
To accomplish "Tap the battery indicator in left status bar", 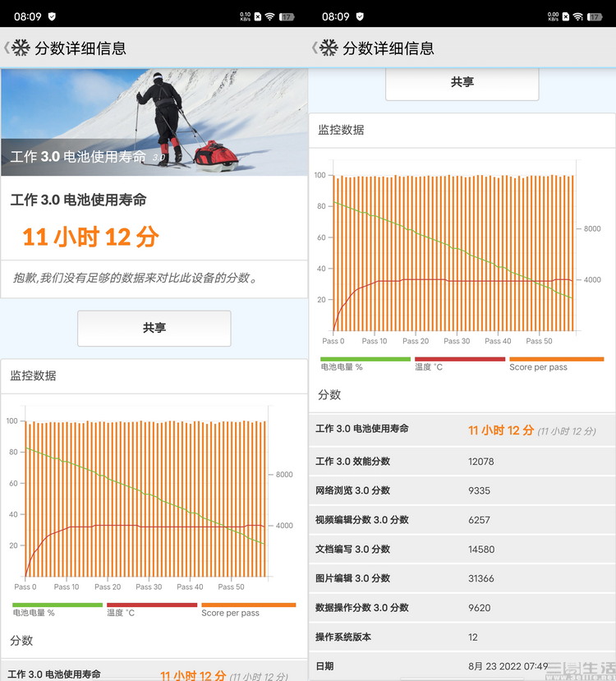I will (287, 17).
